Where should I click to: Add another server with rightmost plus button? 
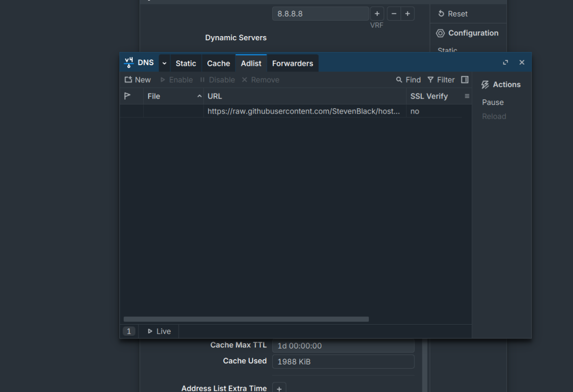click(x=407, y=14)
